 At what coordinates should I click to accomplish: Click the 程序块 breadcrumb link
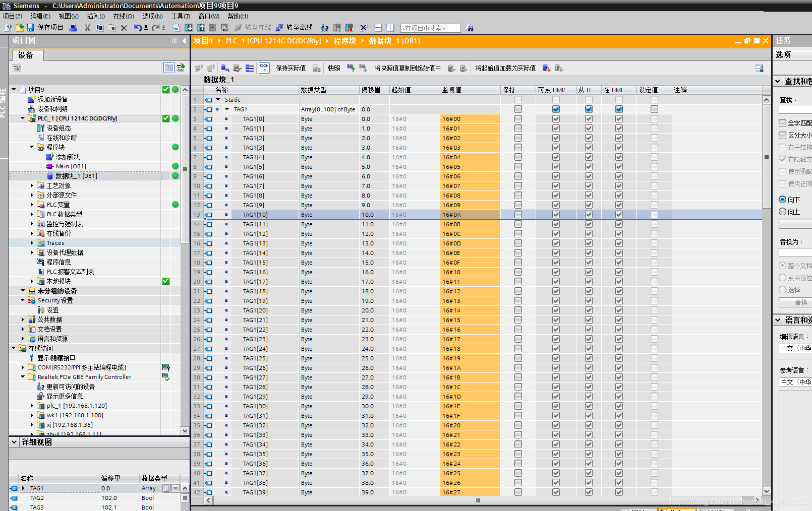pos(345,41)
